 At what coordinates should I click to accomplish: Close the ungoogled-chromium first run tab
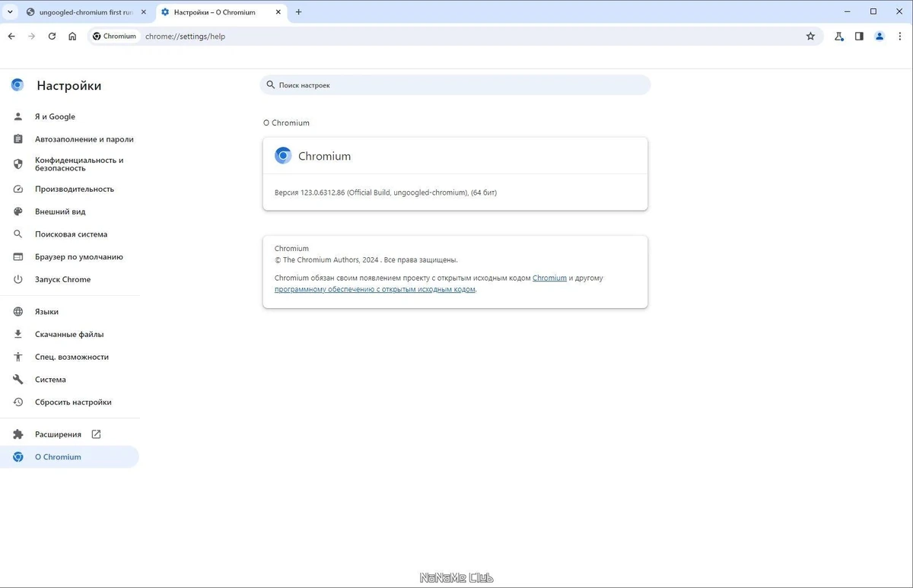[x=143, y=12]
